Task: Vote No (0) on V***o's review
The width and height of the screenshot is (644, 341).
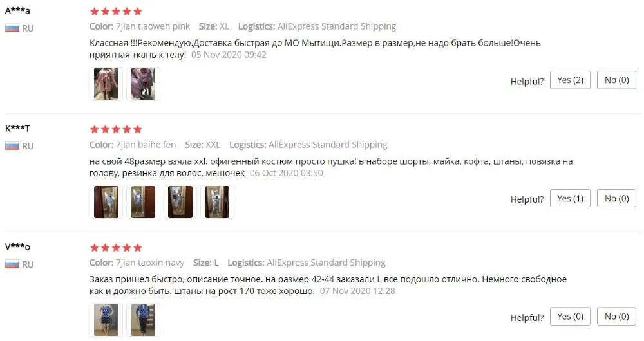Action: point(616,317)
